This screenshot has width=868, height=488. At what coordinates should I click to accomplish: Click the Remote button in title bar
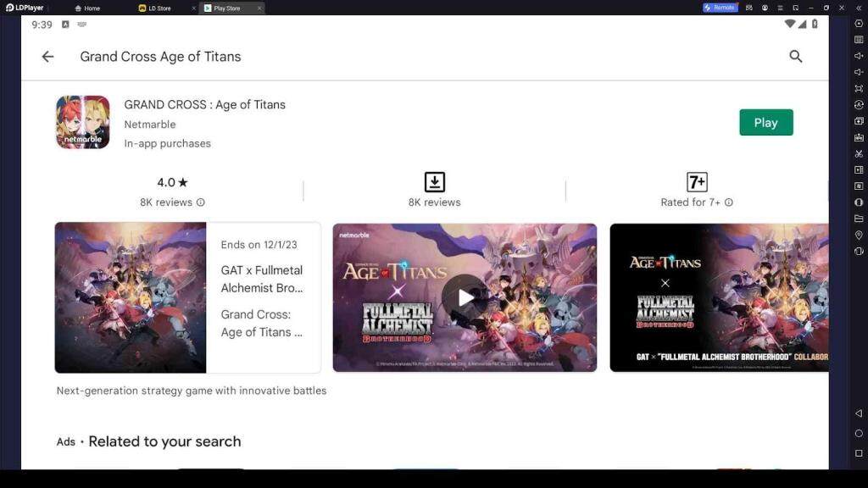pyautogui.click(x=721, y=8)
